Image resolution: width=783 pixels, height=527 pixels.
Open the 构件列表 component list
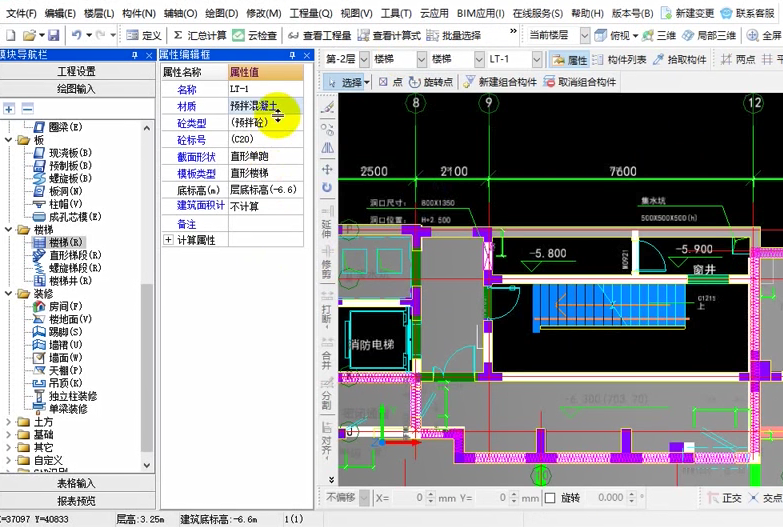click(x=619, y=60)
